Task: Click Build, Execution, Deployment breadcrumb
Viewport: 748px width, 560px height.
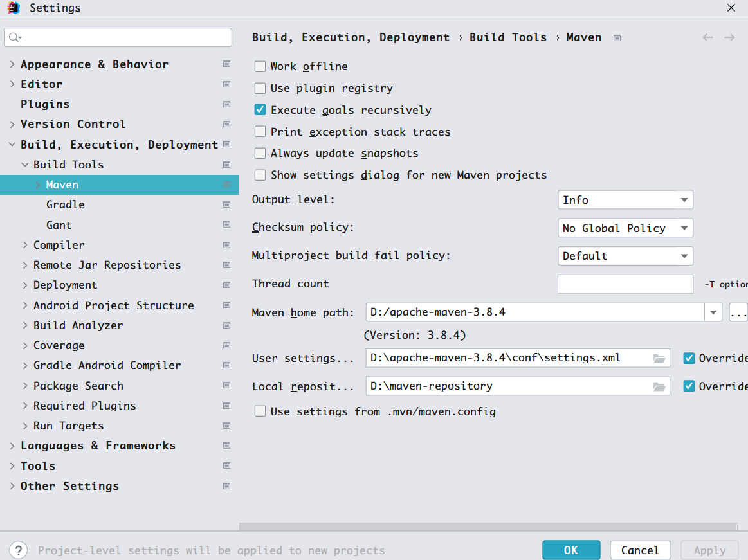Action: coord(351,37)
